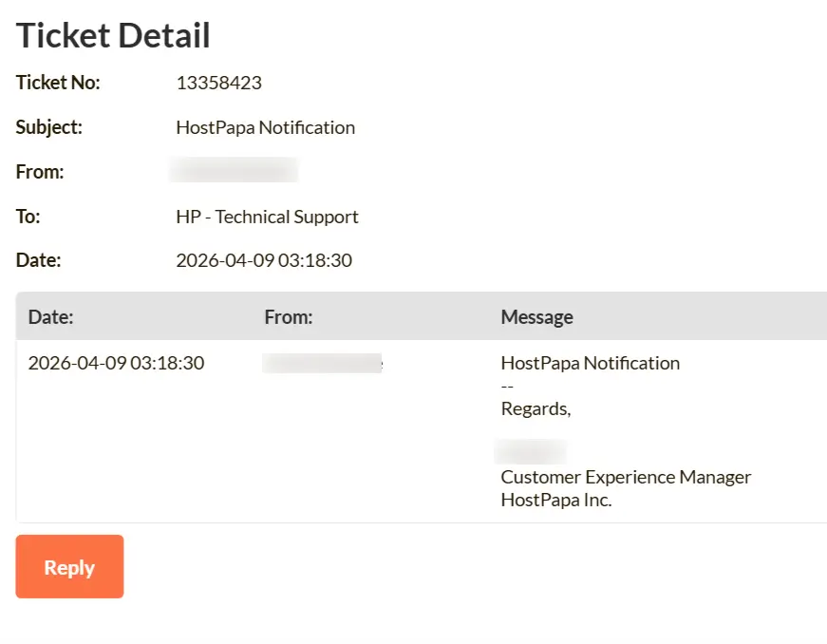The height and width of the screenshot is (644, 827).
Task: Click the From column header in table
Action: click(x=289, y=317)
